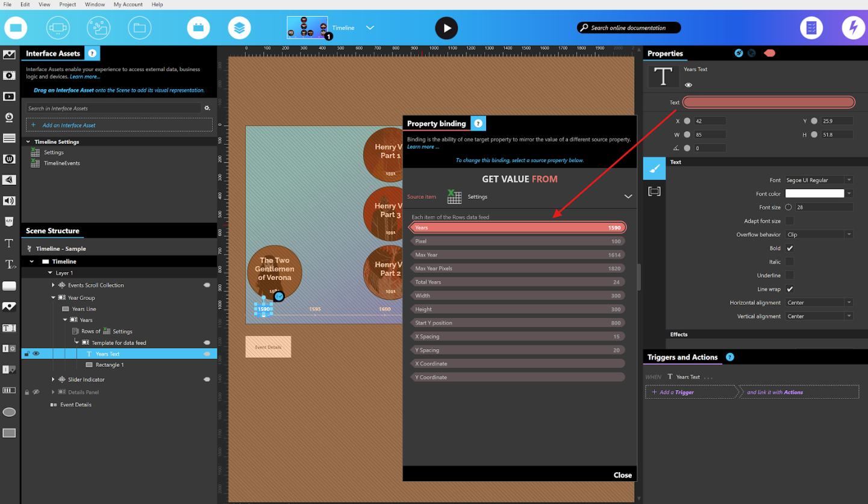Select the audio speaker asset tool
The image size is (868, 504).
click(x=9, y=201)
